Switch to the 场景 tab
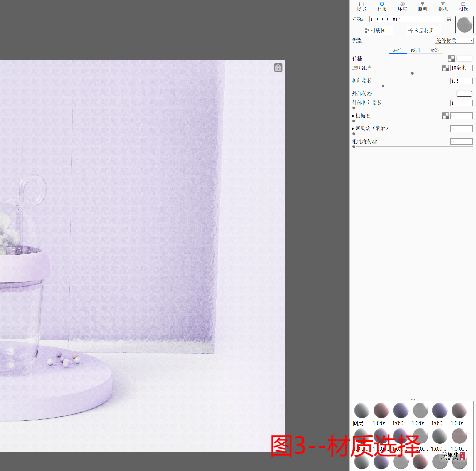This screenshot has height=471, width=476. click(x=361, y=7)
